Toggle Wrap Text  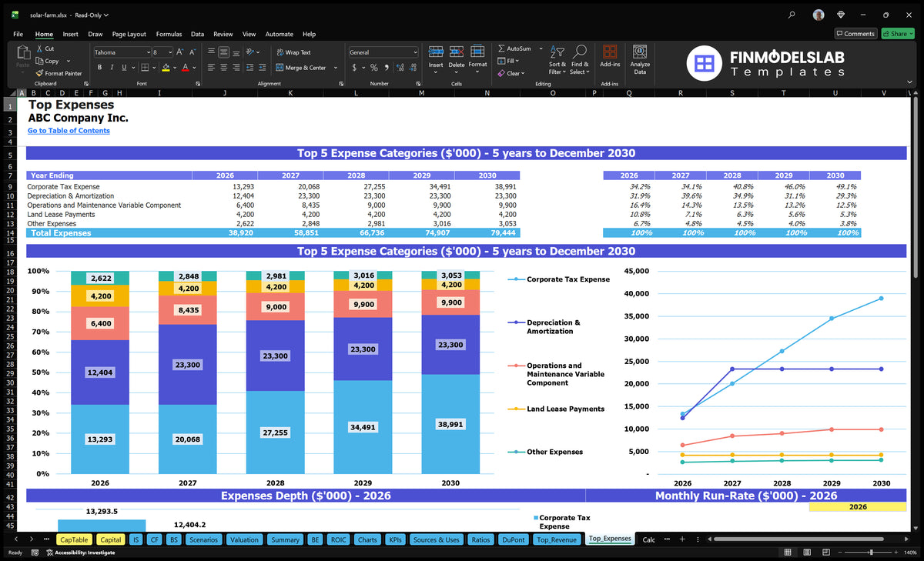point(293,52)
